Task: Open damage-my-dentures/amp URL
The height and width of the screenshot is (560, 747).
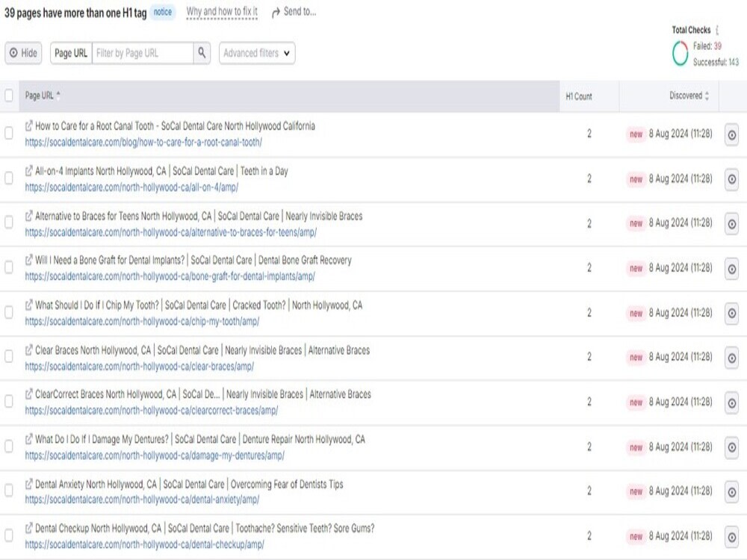Action: pos(155,455)
